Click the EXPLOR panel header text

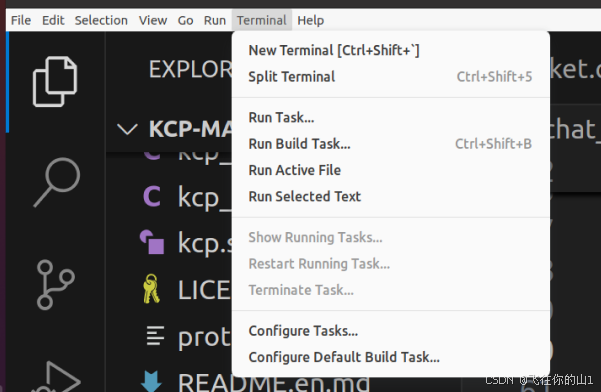(190, 69)
